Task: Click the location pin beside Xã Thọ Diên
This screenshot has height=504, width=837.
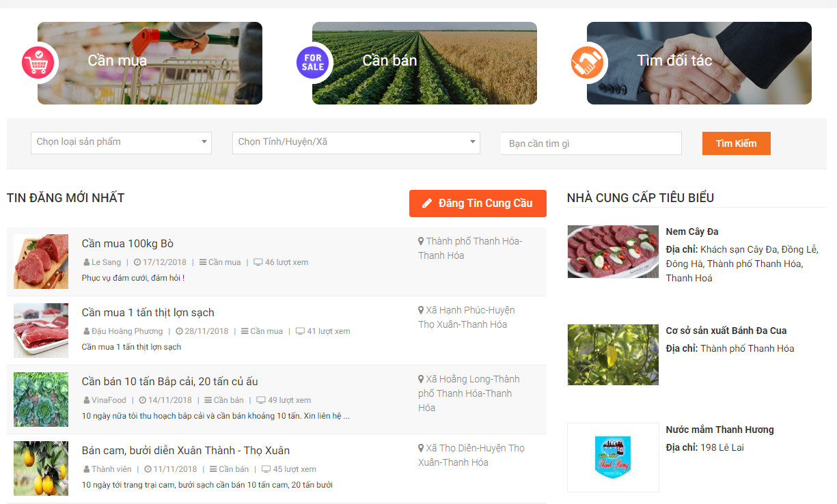Action: click(421, 448)
